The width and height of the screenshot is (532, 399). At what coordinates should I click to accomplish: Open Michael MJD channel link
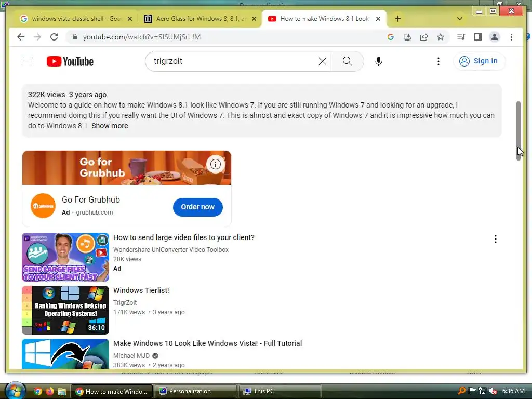[131, 355]
